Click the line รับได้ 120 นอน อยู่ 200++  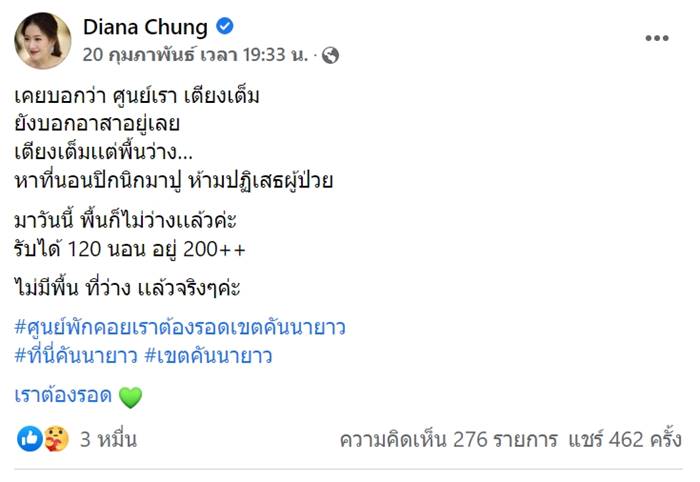[130, 245]
